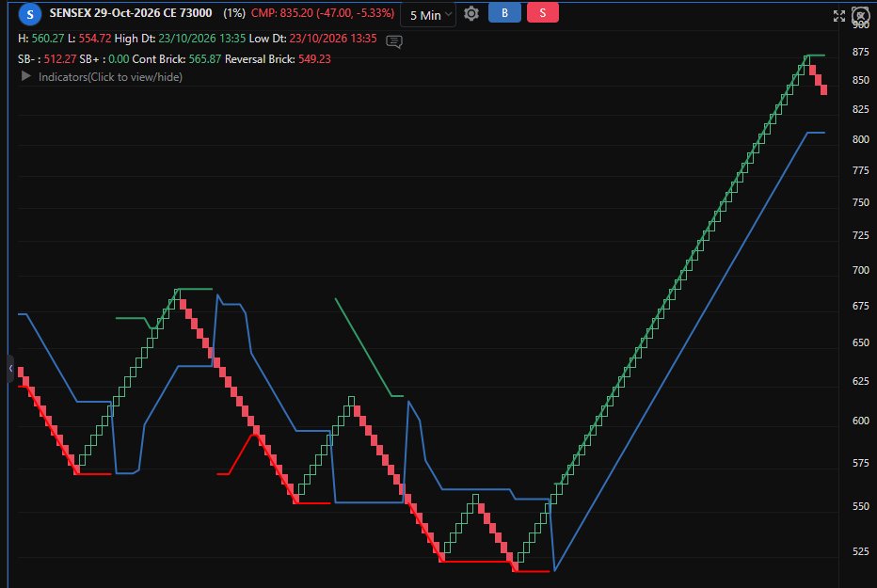Close the chart with the X icon
This screenshot has width=877, height=588.
tap(860, 14)
